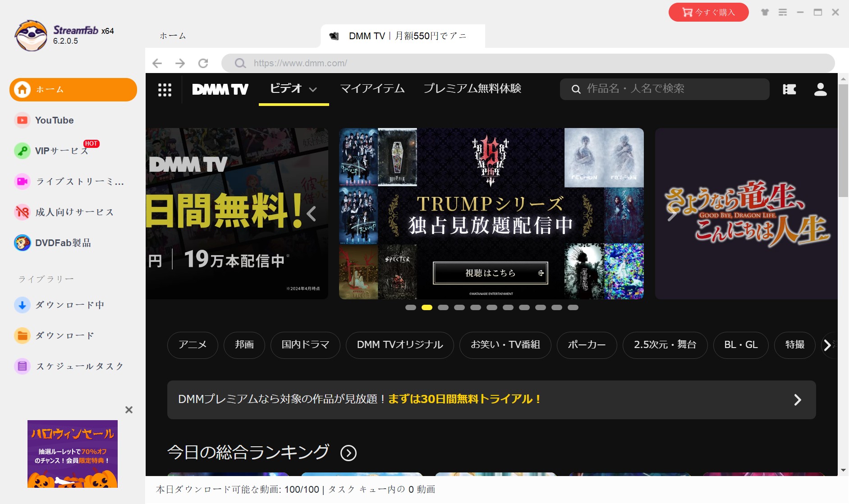The image size is (849, 504).
Task: Select the active yellow carousel dot
Action: [427, 307]
